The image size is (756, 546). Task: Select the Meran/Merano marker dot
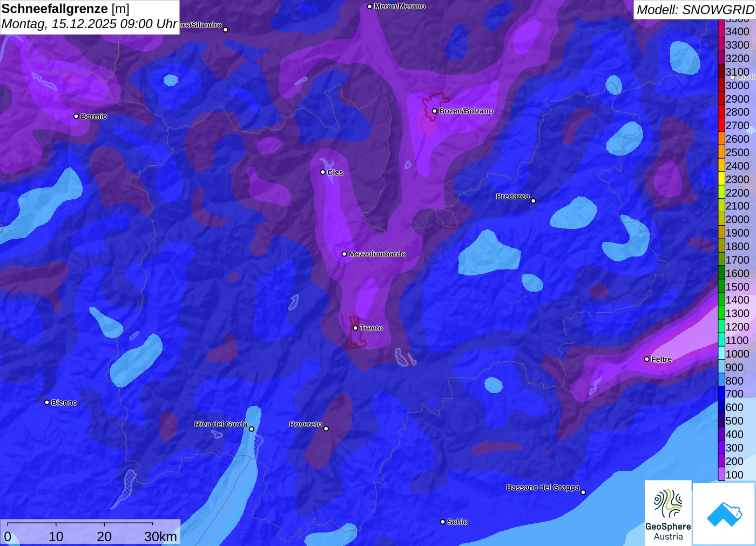coord(369,6)
